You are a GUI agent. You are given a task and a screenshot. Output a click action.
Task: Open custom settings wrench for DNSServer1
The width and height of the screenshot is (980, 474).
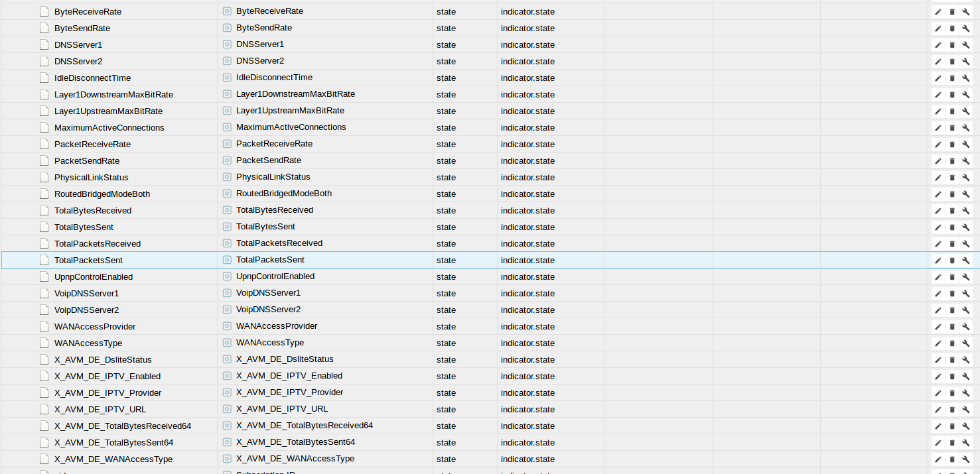[965, 45]
